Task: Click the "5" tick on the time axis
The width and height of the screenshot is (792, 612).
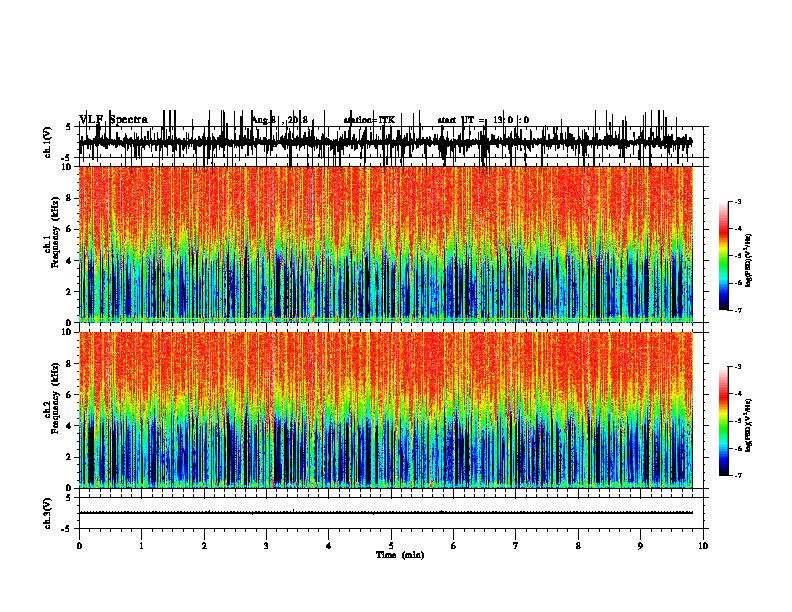Action: click(x=391, y=546)
